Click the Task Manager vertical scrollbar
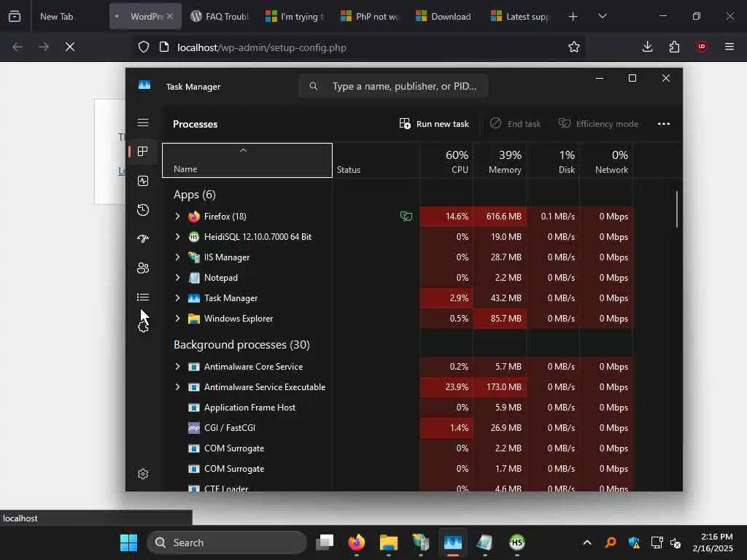Viewport: 747px width, 560px height. [676, 209]
